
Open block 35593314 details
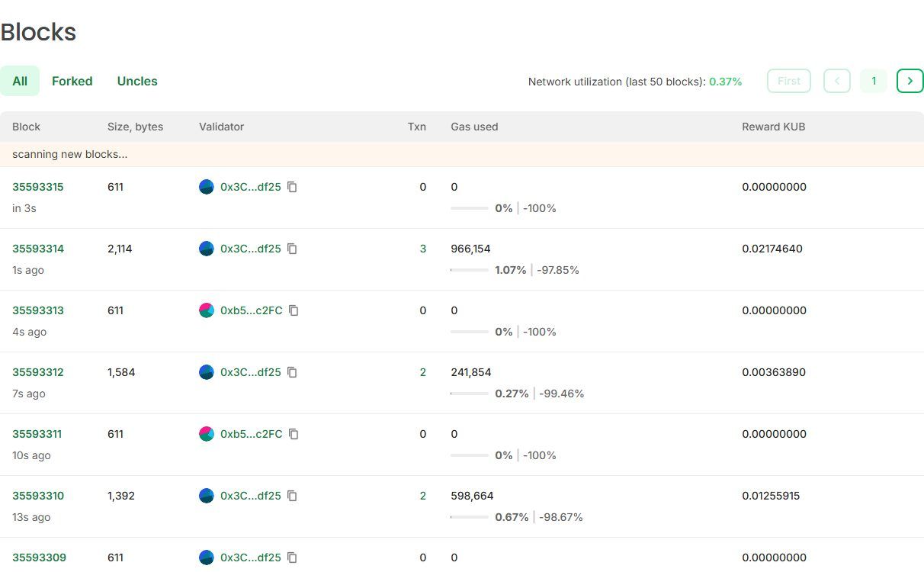[x=38, y=249]
